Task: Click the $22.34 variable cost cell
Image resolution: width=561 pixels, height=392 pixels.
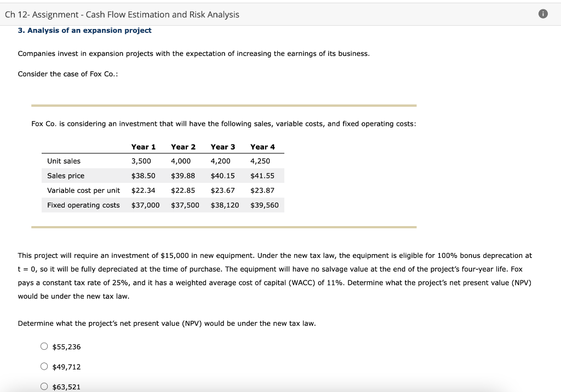Action: click(143, 191)
